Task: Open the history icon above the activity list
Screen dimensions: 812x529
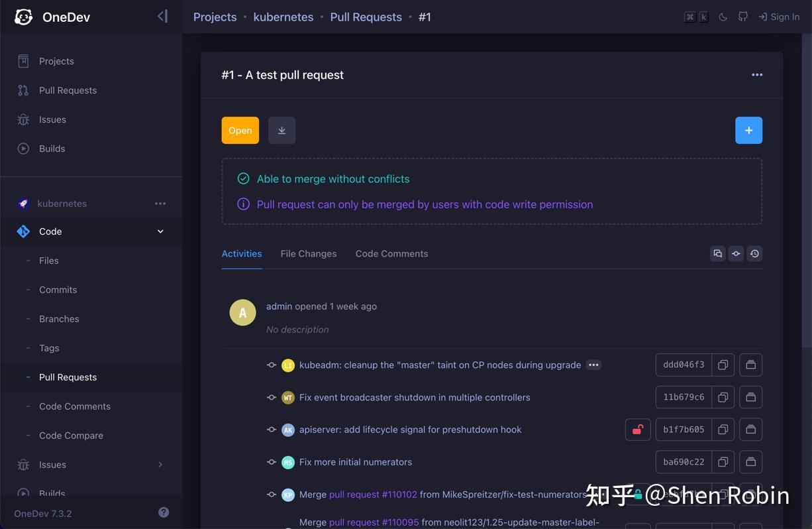Action: click(x=754, y=253)
